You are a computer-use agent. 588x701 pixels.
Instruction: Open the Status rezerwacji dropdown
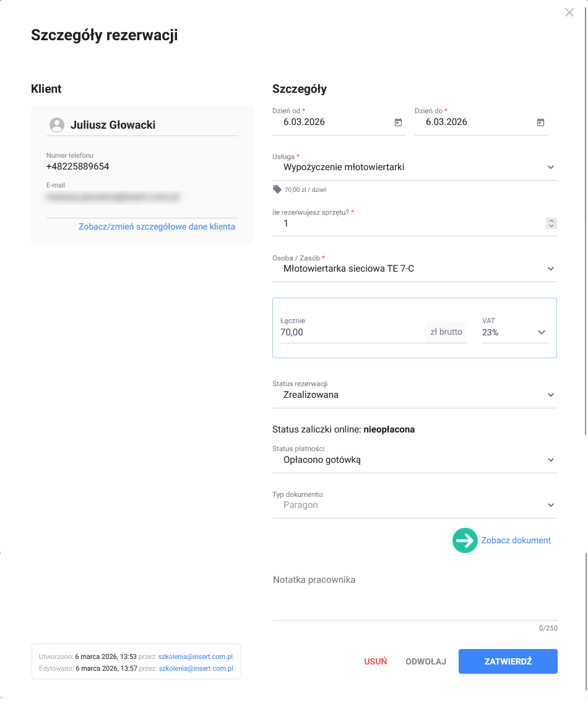[551, 395]
